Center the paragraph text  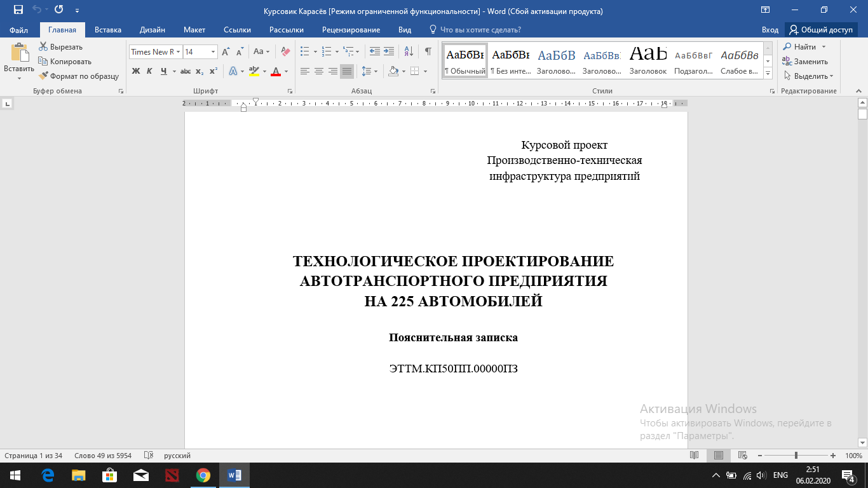(319, 71)
